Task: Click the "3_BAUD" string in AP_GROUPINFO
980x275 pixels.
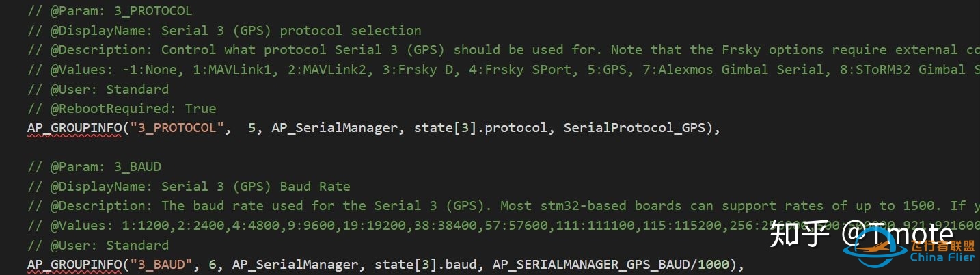Action: 163,265
